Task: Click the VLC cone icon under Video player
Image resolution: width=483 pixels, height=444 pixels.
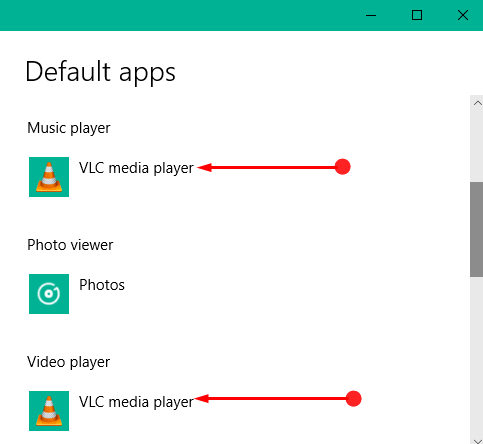Action: [49, 411]
